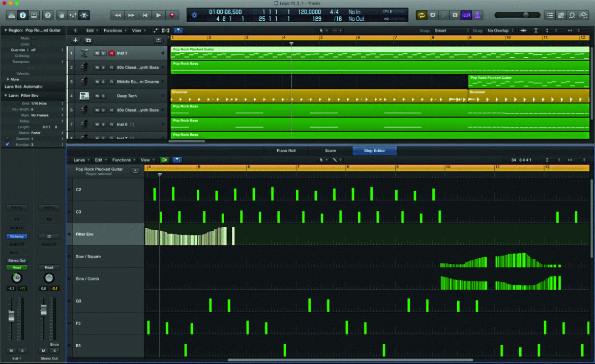Screen dimensions: 595x364
Task: Toggle the Editors scissors icon
Action: pyautogui.click(x=84, y=15)
